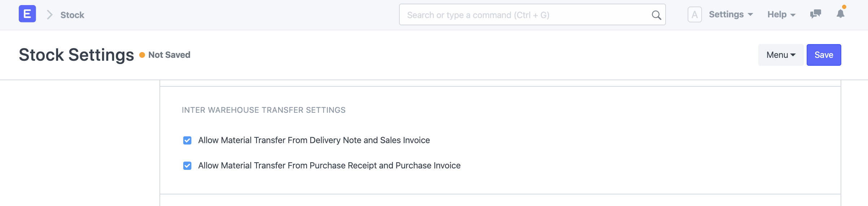The image size is (868, 206).
Task: Show notifications via the bell icon
Action: click(841, 14)
